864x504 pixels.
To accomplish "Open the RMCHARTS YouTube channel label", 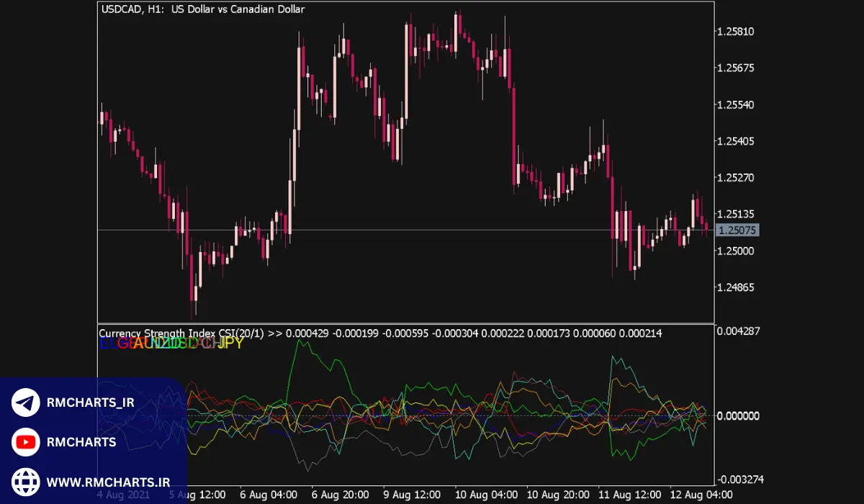I will [81, 442].
